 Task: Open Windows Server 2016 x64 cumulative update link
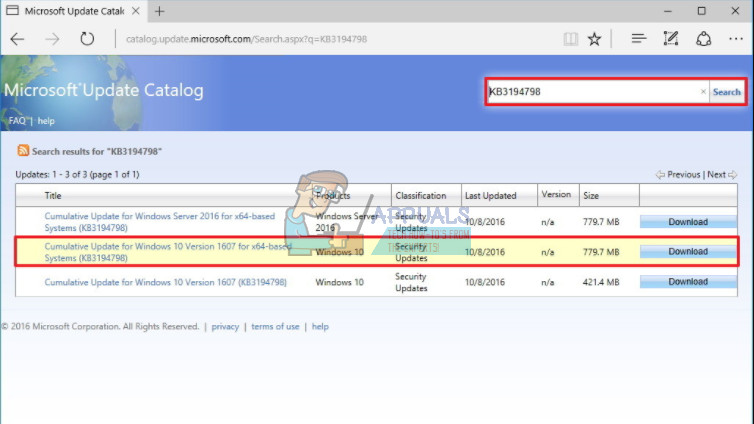click(x=160, y=222)
